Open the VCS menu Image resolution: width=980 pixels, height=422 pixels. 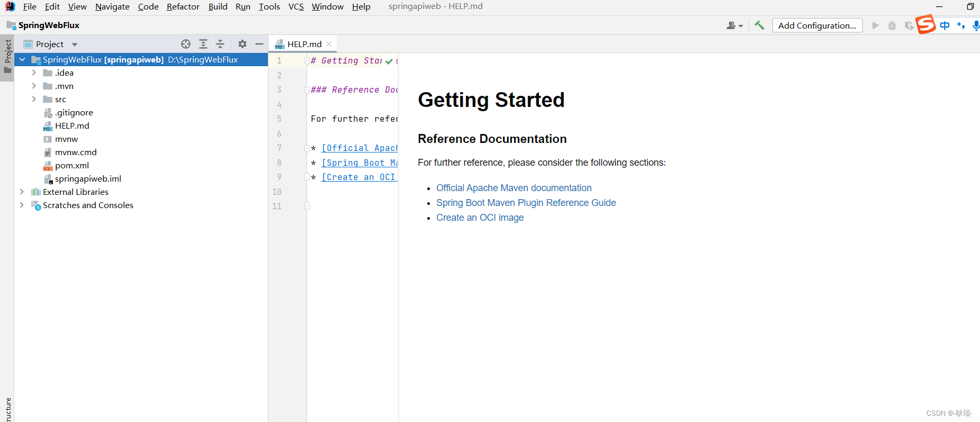pyautogui.click(x=296, y=6)
